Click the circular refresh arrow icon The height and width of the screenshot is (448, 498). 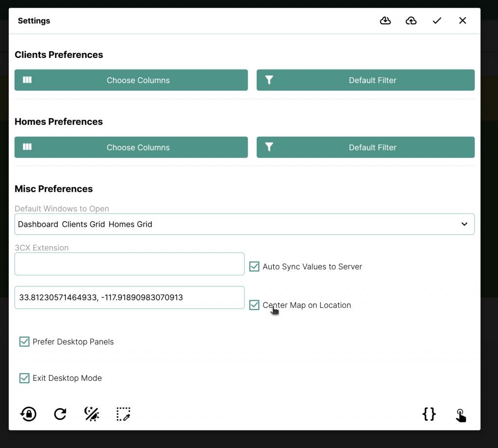tap(60, 414)
